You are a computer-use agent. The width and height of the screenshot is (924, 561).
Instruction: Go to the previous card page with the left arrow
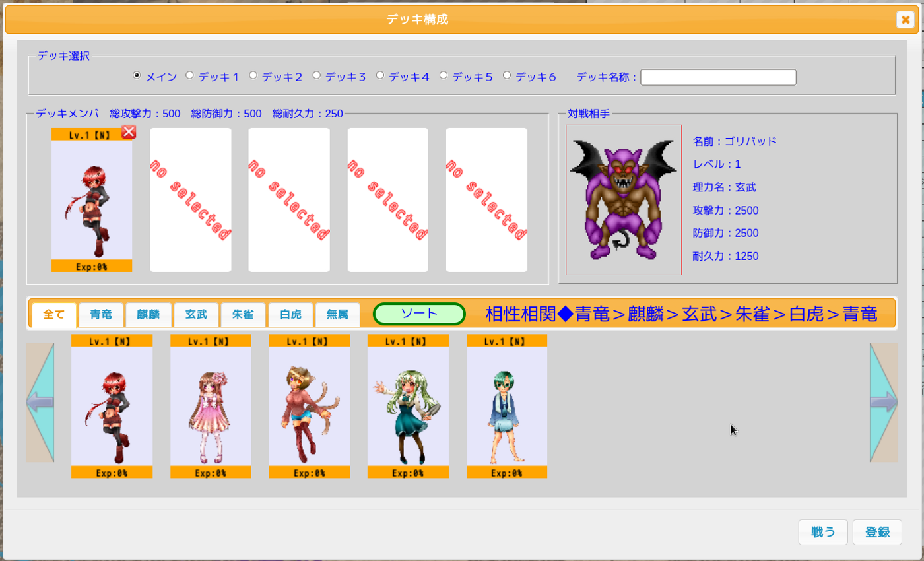[40, 402]
